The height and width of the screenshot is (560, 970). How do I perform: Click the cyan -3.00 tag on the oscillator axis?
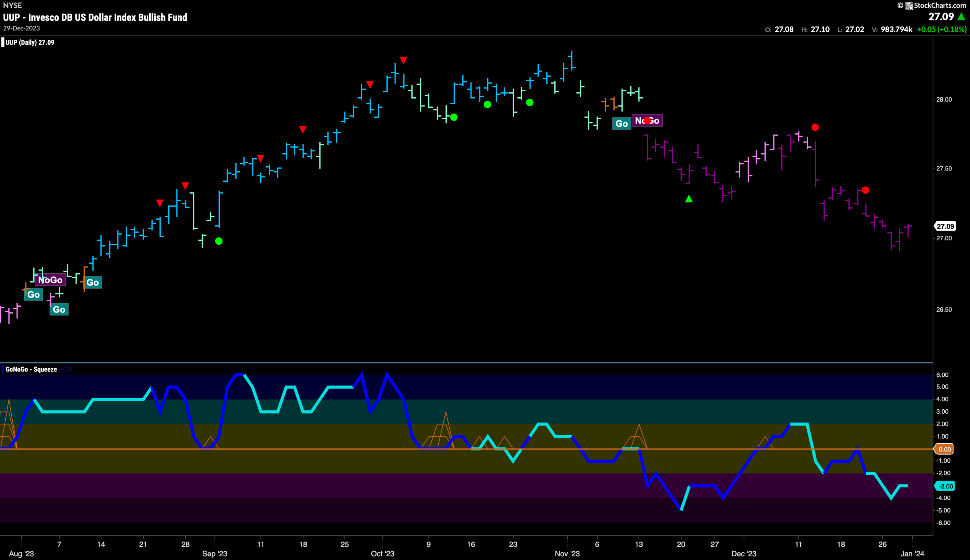click(x=945, y=486)
